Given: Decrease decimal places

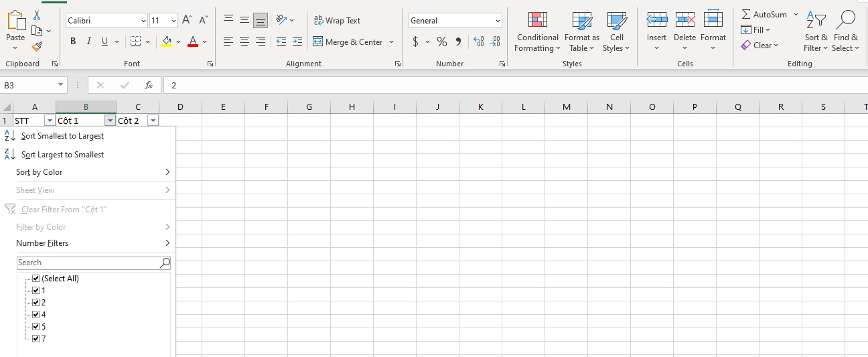Looking at the screenshot, I should (x=495, y=42).
